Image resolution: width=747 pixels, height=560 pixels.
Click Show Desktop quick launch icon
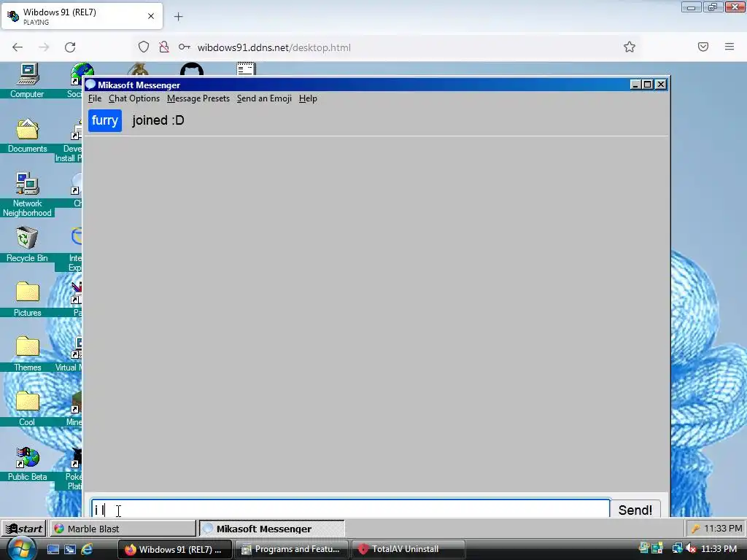coord(53,549)
